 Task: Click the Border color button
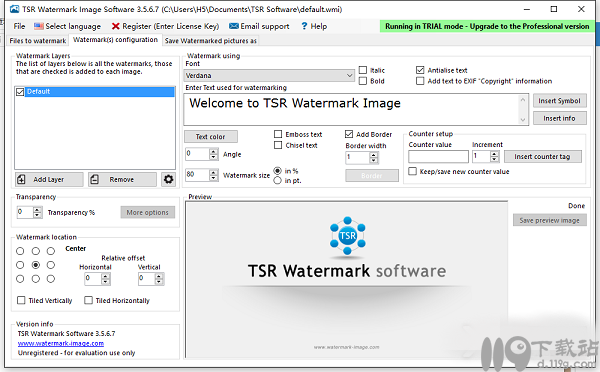tap(372, 176)
